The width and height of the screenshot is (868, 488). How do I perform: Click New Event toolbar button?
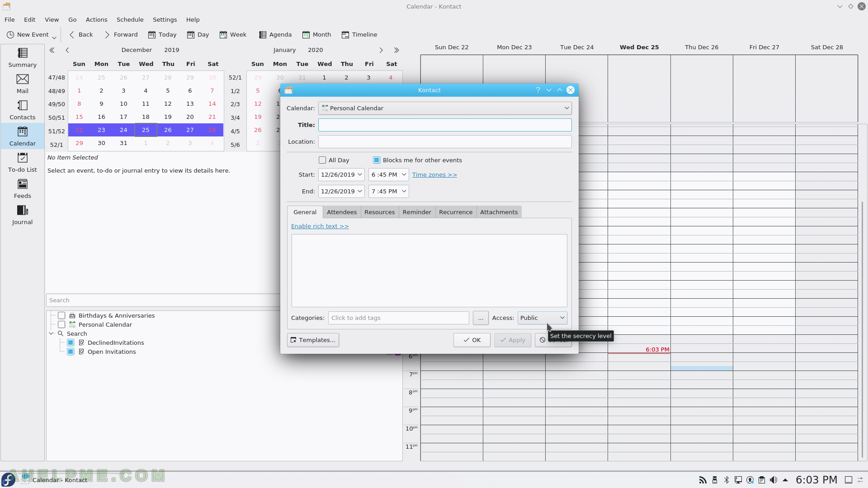point(28,34)
